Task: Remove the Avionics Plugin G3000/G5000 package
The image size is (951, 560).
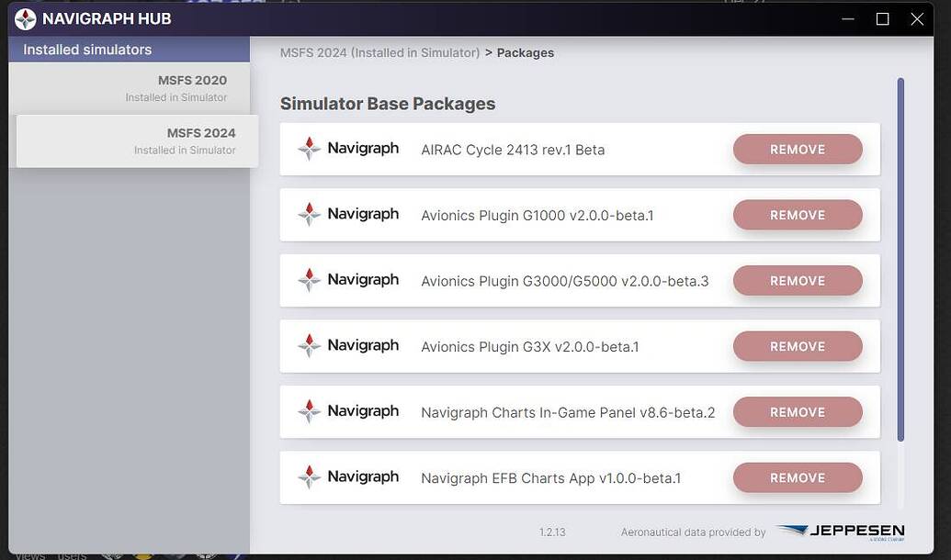Action: click(797, 280)
